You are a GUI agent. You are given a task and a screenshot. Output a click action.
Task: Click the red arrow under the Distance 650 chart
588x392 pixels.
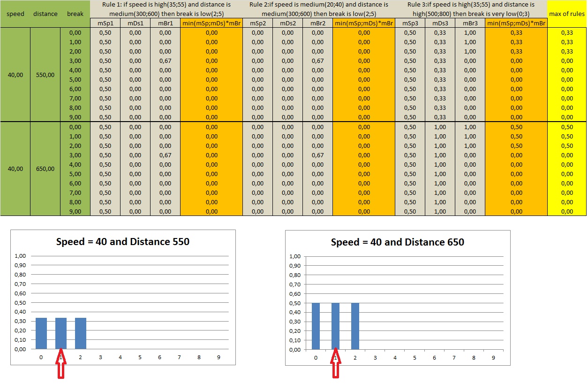[x=336, y=365]
